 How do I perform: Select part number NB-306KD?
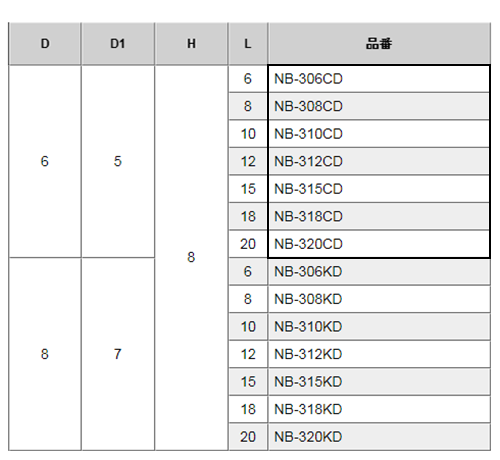(379, 272)
